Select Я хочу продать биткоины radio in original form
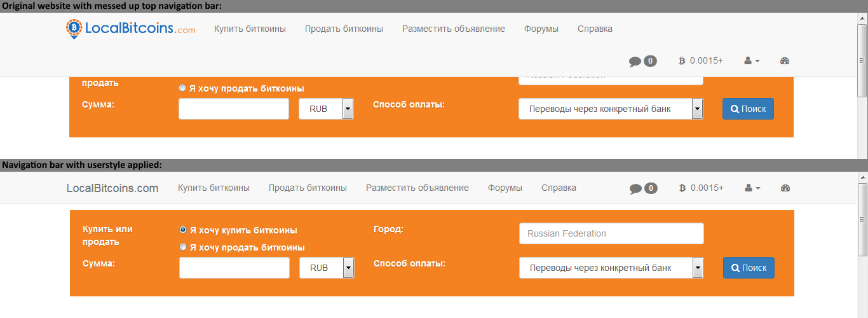868x318 pixels. click(183, 88)
